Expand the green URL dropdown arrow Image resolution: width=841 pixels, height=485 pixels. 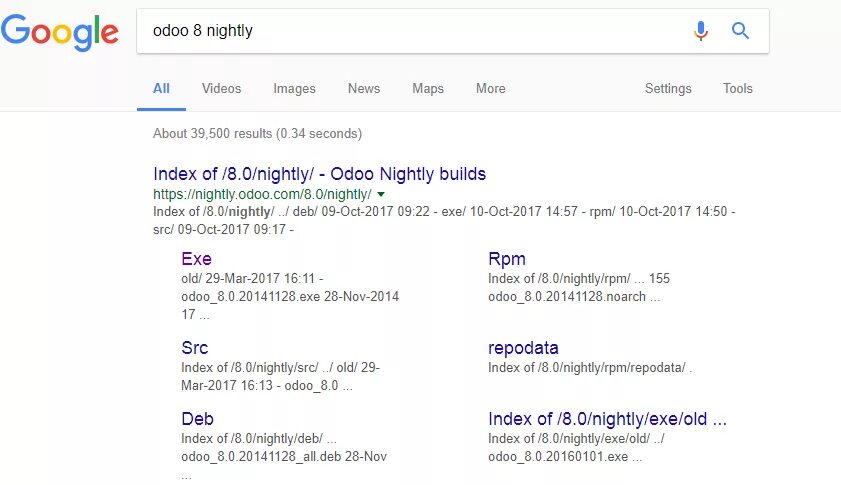pos(381,194)
